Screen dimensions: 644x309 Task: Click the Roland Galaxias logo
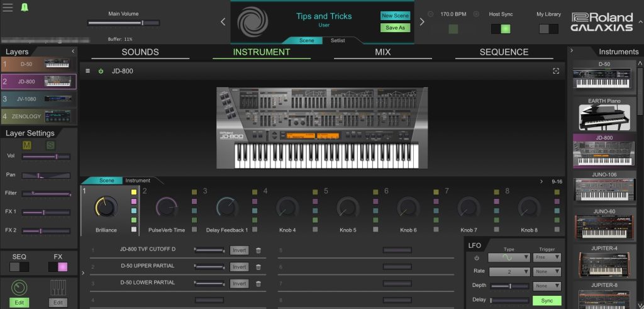pyautogui.click(x=602, y=22)
